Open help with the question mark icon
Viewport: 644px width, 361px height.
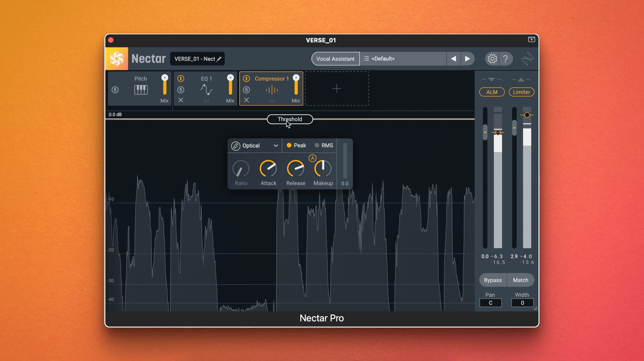click(x=505, y=59)
